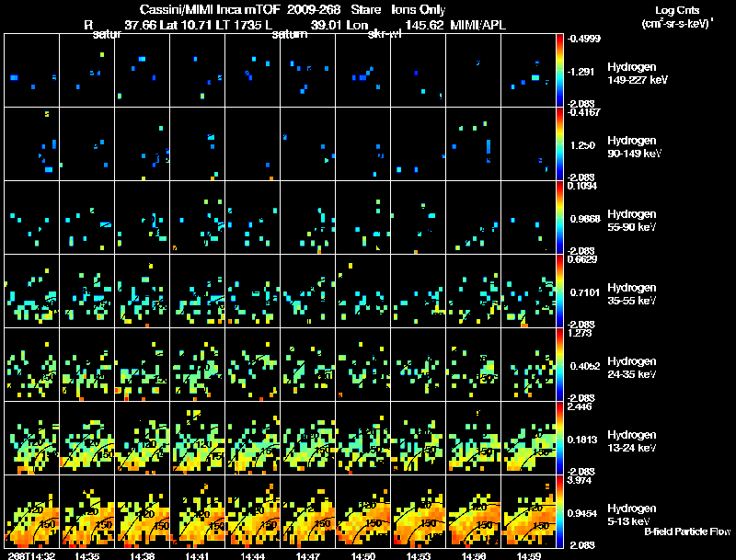Click the '-0.4999' colorbar maximum value

(583, 39)
